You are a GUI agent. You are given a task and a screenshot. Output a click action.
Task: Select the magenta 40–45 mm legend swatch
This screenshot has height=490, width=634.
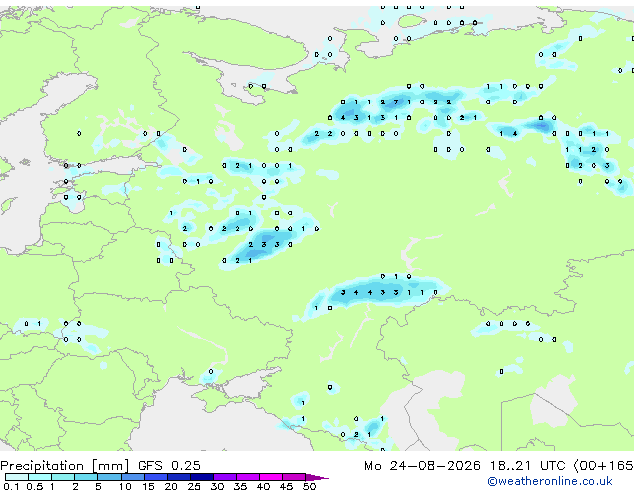pyautogui.click(x=271, y=477)
